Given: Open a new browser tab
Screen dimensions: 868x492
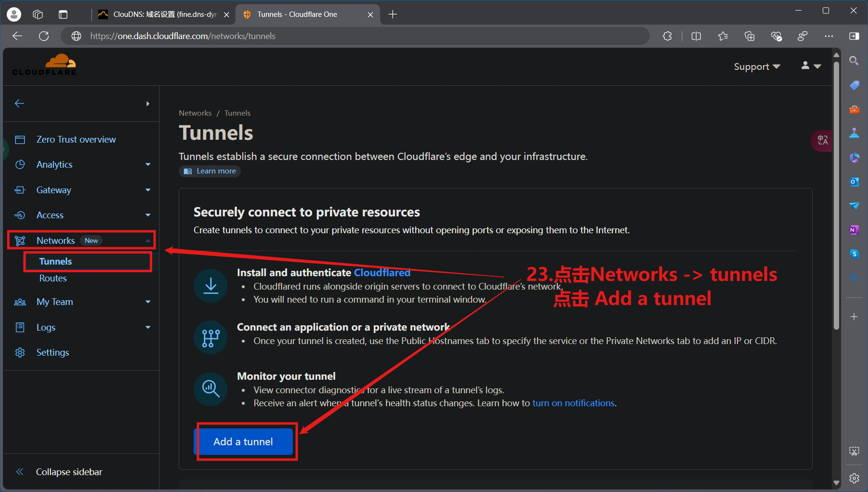Looking at the screenshot, I should 393,14.
